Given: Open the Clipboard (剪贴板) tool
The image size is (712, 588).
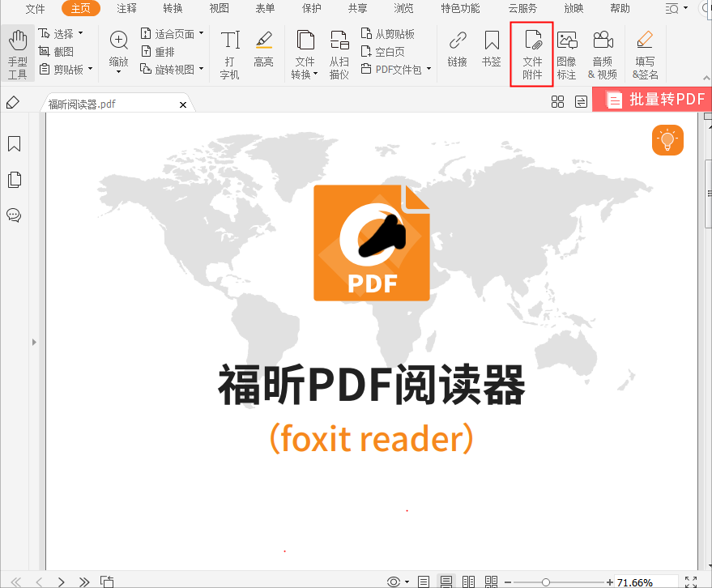Looking at the screenshot, I should tap(62, 70).
